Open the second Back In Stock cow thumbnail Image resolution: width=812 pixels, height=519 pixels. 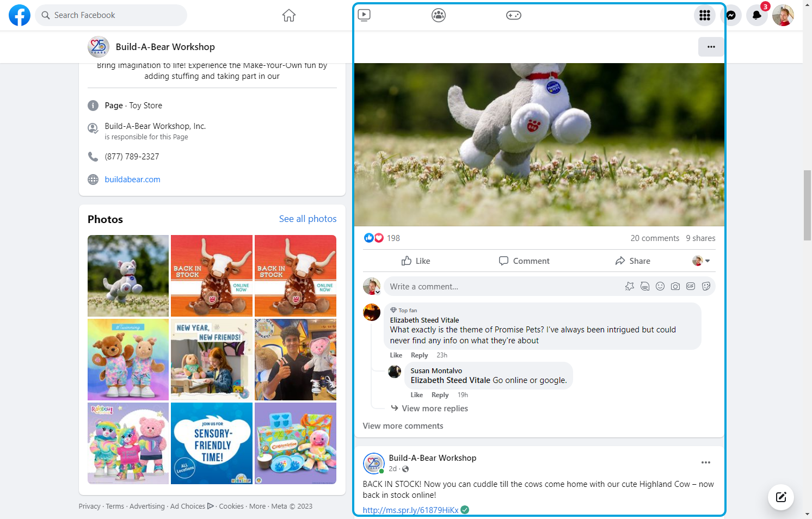point(296,276)
